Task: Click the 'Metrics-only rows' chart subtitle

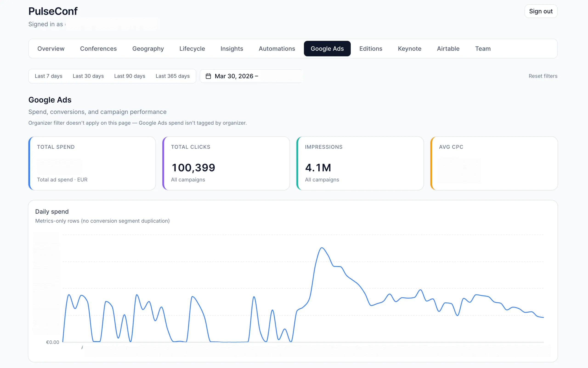Action: click(102, 221)
